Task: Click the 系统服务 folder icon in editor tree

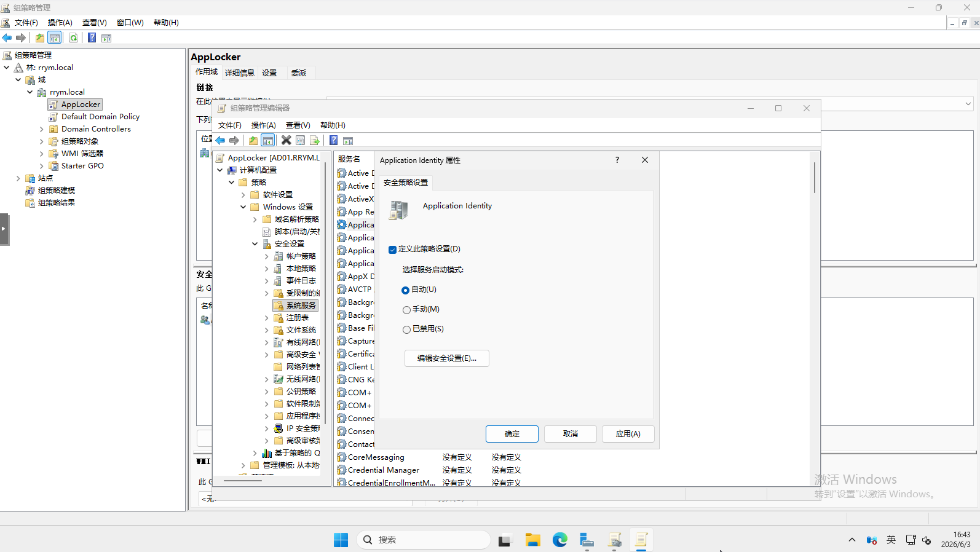Action: 279,306
